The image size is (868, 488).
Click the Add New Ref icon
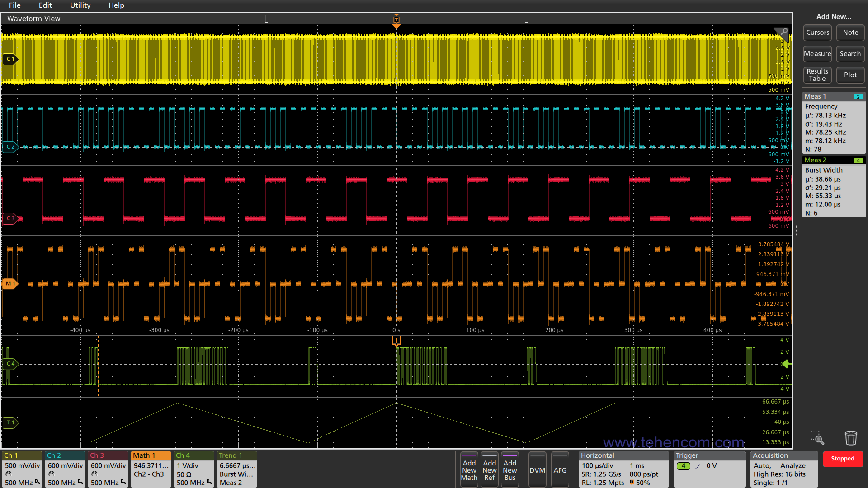(490, 470)
